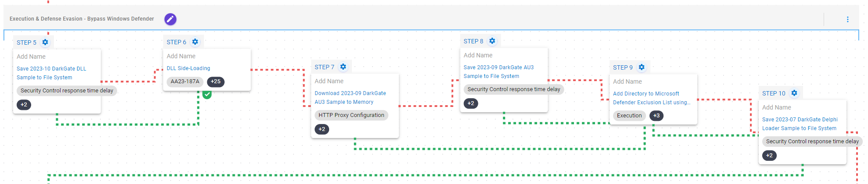Screen dimensions: 868x184
Task: Show the +2 tags in STEP 7
Action: [322, 129]
